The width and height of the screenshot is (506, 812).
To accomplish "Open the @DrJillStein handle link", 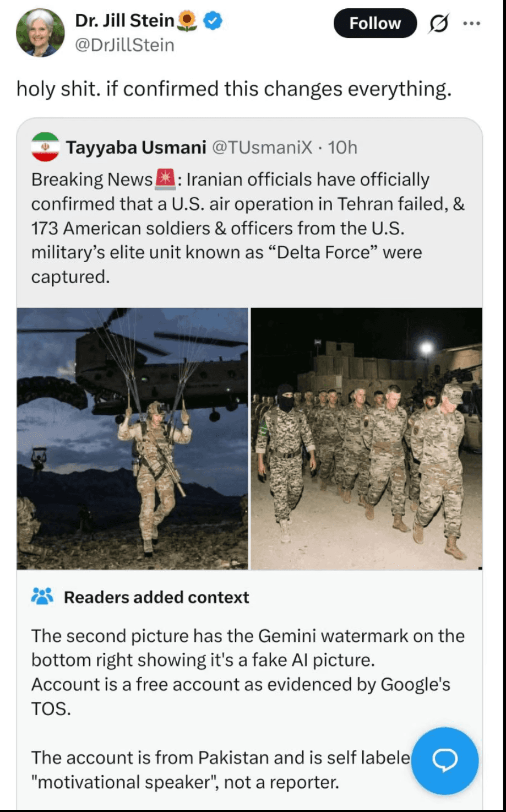I will pos(124,45).
